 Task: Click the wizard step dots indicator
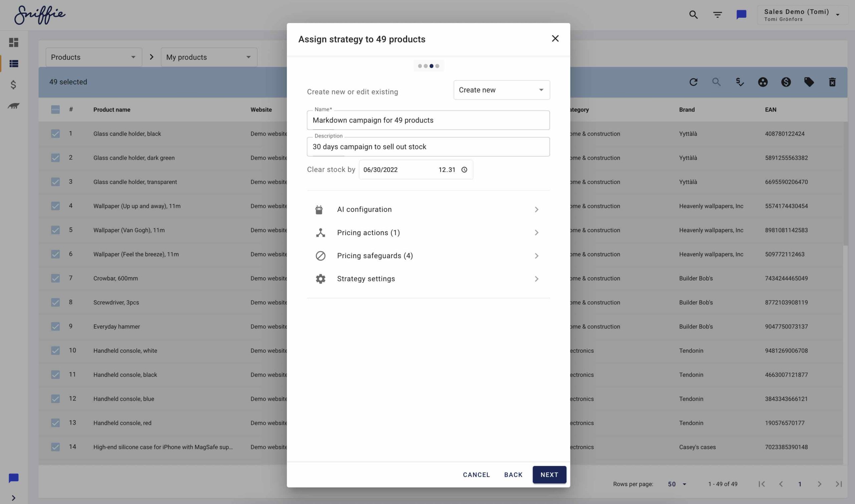click(x=428, y=66)
